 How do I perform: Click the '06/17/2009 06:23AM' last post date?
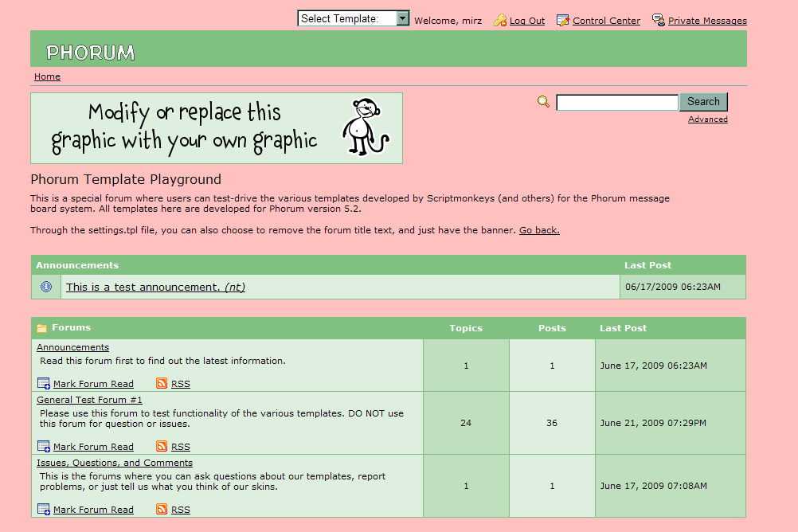(673, 287)
